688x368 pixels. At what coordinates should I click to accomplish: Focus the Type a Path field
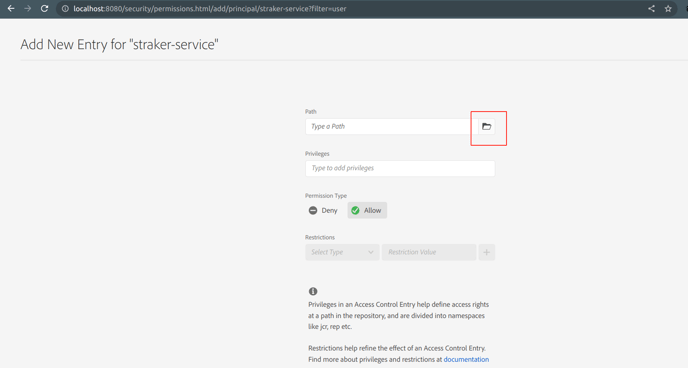392,126
